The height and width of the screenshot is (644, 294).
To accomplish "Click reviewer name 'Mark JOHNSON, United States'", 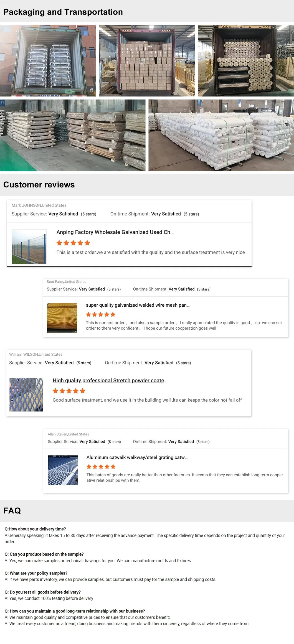I will click(39, 205).
